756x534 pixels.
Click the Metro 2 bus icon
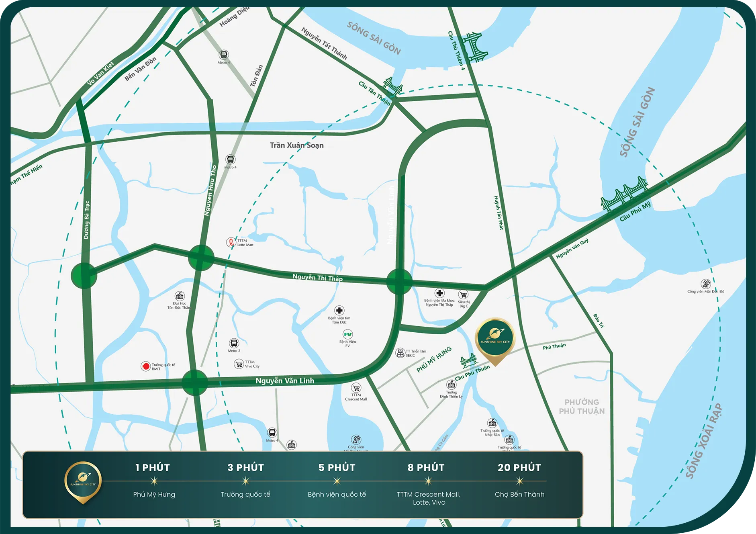[x=234, y=343]
